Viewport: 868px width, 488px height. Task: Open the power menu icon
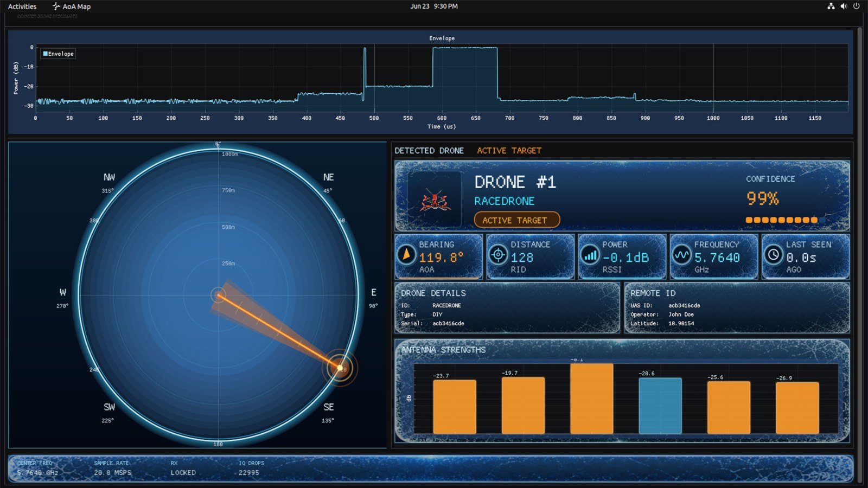tap(857, 7)
